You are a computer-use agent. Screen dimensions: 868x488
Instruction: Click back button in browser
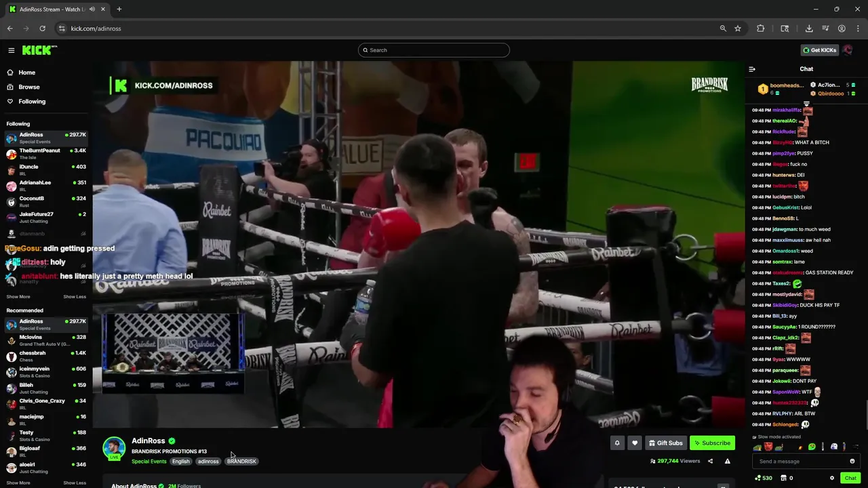point(10,28)
